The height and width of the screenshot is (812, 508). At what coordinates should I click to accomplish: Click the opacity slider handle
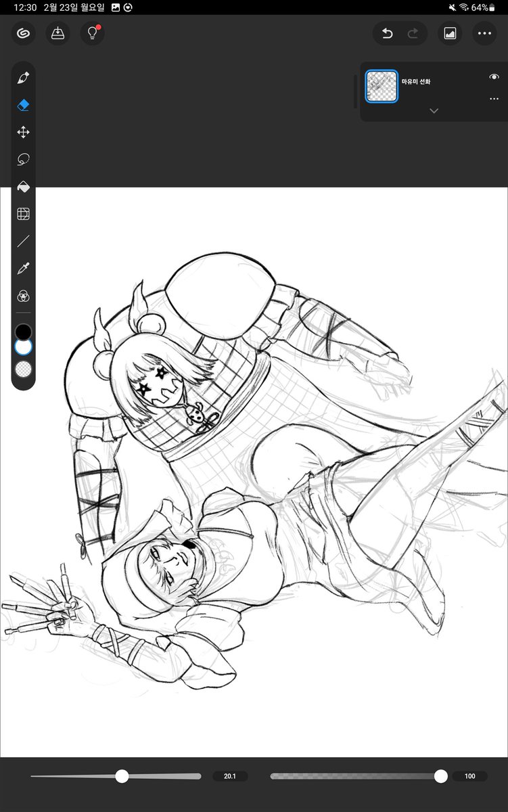441,776
